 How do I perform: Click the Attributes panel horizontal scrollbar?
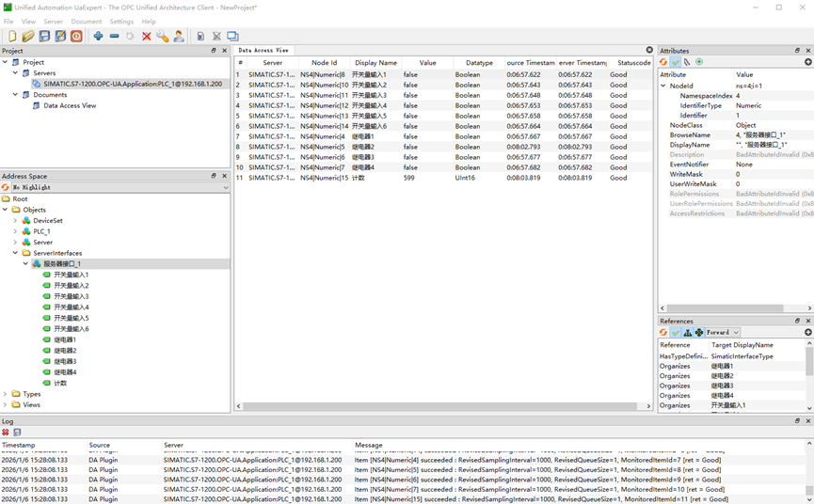coord(725,308)
